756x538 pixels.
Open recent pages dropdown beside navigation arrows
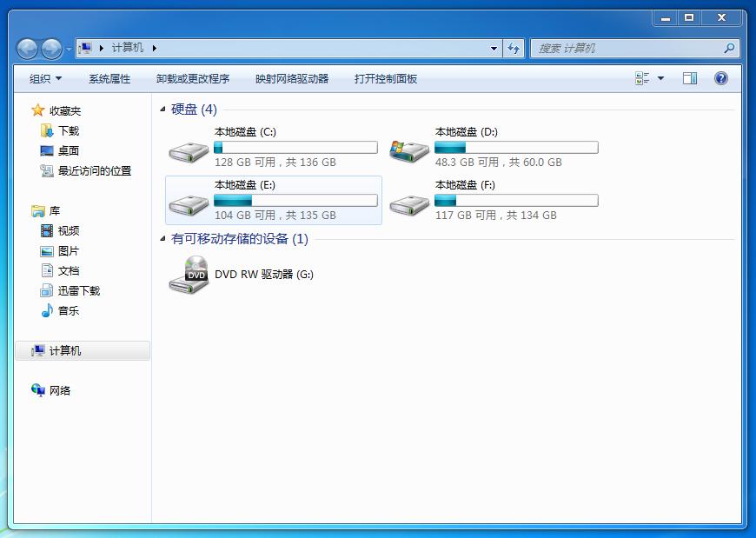(x=69, y=49)
